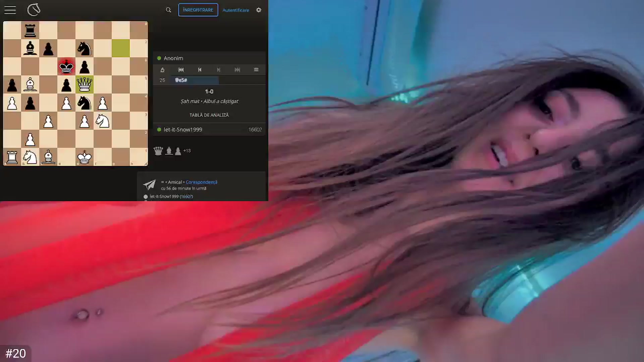The height and width of the screenshot is (362, 644).
Task: Click the highlighted green g7 square
Action: [x=121, y=48]
